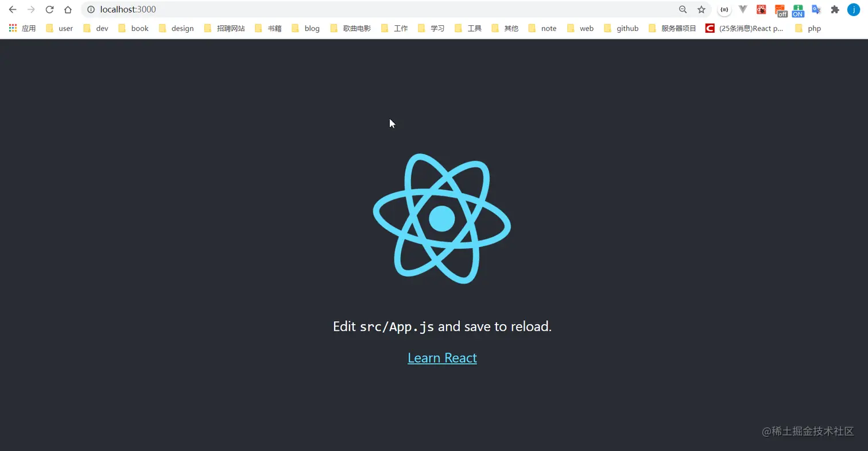Click the 'Edit src/App.js and save to reload.' text
The height and width of the screenshot is (451, 868).
pyautogui.click(x=442, y=326)
